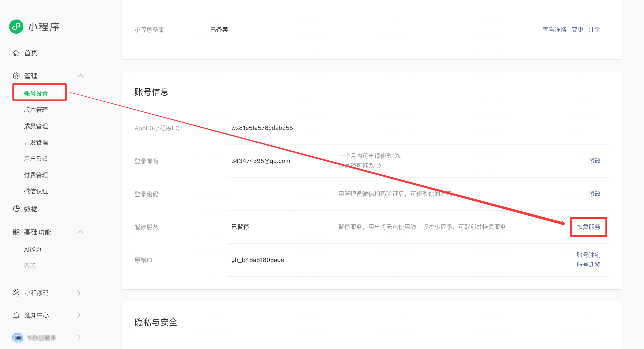Click the 数据 navigation label
The width and height of the screenshot is (644, 349).
tap(31, 209)
